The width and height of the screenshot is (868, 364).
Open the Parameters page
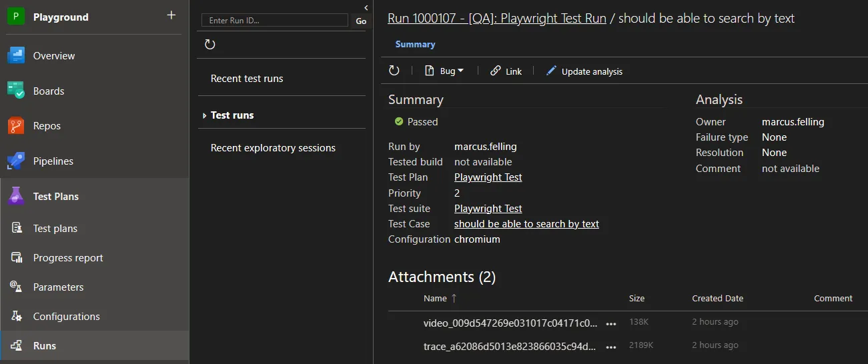(x=58, y=287)
